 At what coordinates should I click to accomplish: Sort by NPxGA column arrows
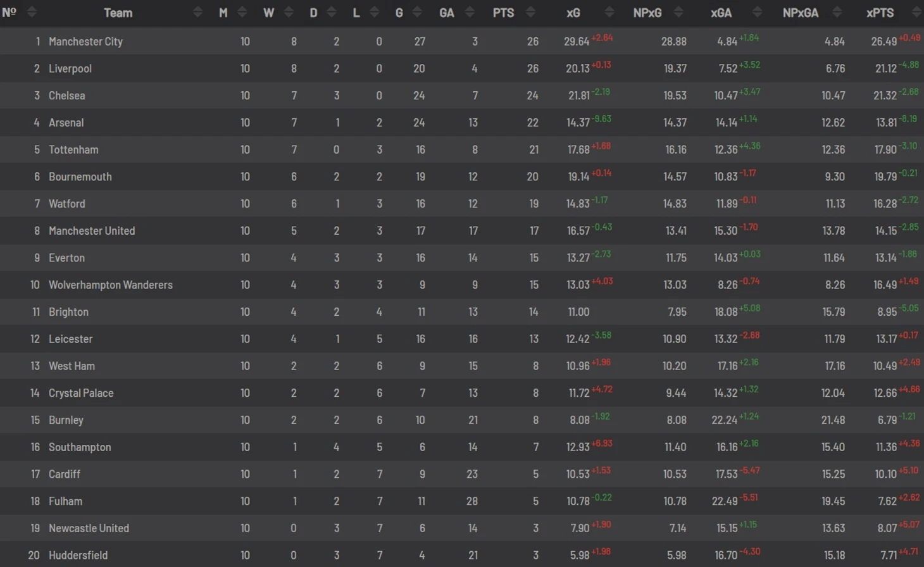(837, 12)
